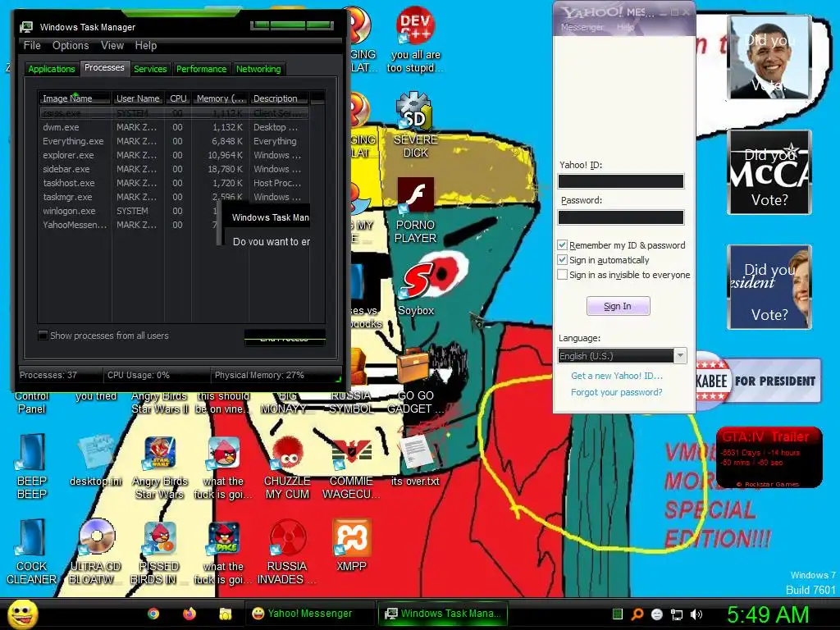Image resolution: width=840 pixels, height=630 pixels.
Task: Open the its over.txt file icon
Action: 416,452
